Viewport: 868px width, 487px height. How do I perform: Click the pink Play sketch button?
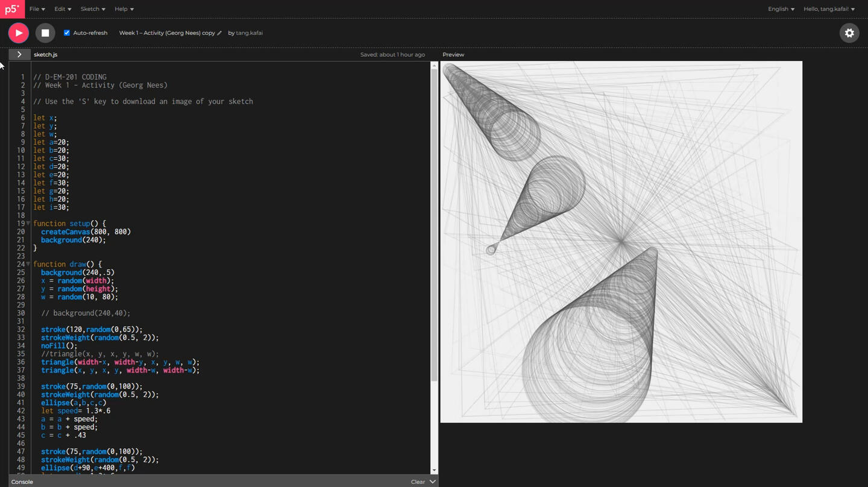click(x=19, y=33)
